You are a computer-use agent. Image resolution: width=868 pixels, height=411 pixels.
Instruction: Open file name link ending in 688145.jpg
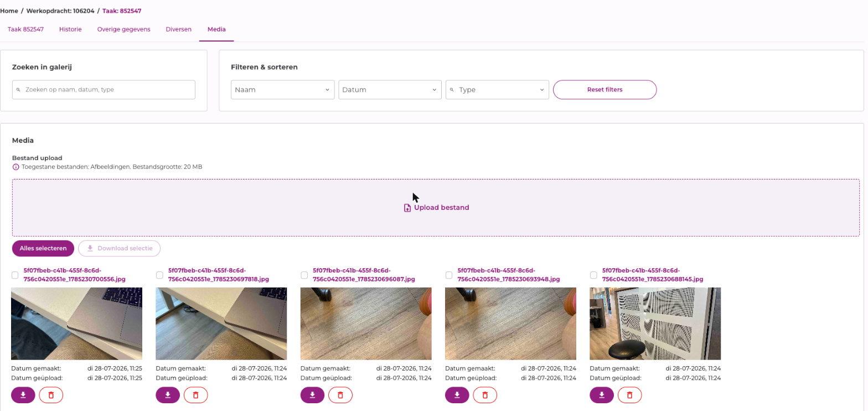coord(653,275)
